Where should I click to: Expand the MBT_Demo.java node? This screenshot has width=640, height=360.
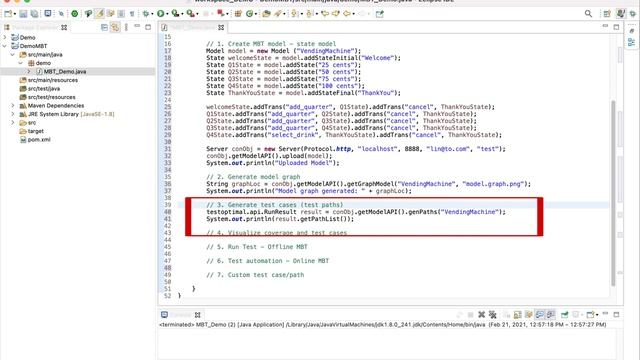pyautogui.click(x=29, y=71)
